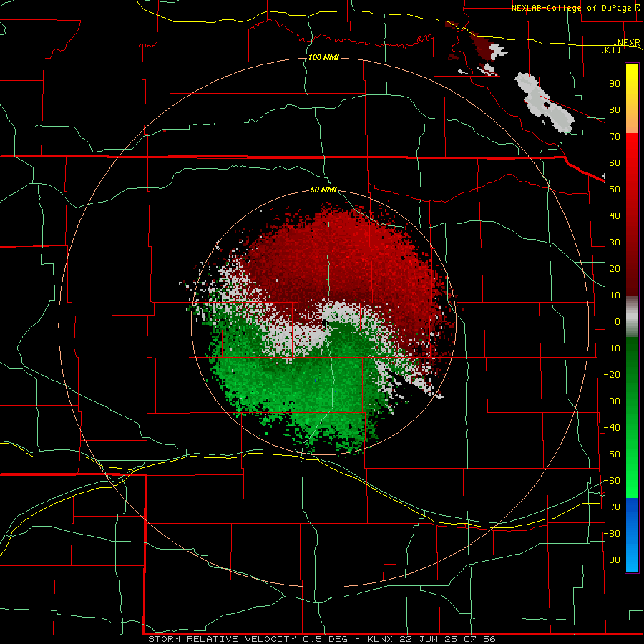Pick the blue segment at color bar bottom
The image size is (644, 644).
pyautogui.click(x=632, y=535)
